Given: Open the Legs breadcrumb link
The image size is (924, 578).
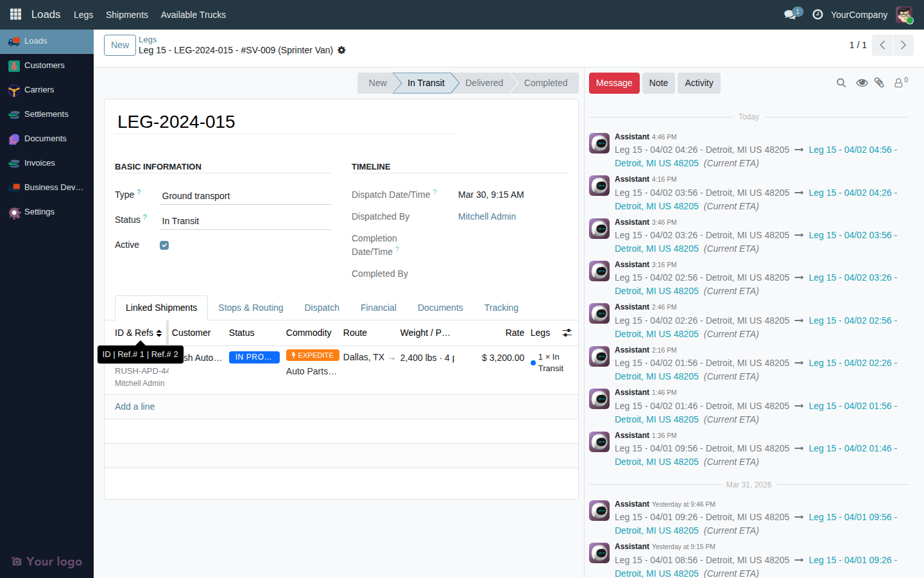Looking at the screenshot, I should [x=148, y=39].
